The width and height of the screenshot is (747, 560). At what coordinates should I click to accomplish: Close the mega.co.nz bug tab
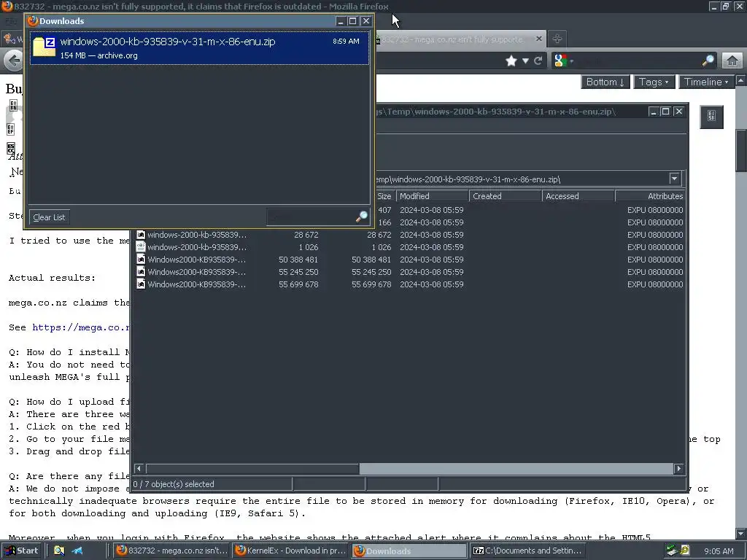[539, 39]
